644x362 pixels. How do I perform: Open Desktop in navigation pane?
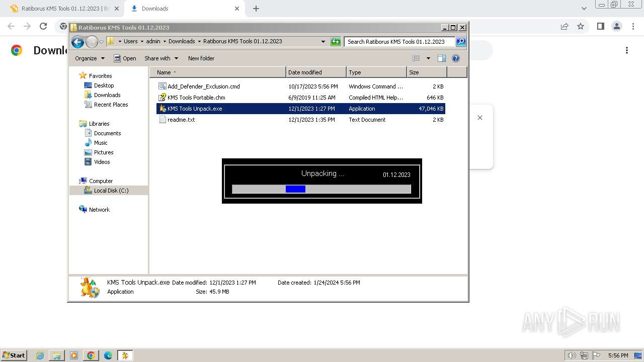tap(104, 85)
